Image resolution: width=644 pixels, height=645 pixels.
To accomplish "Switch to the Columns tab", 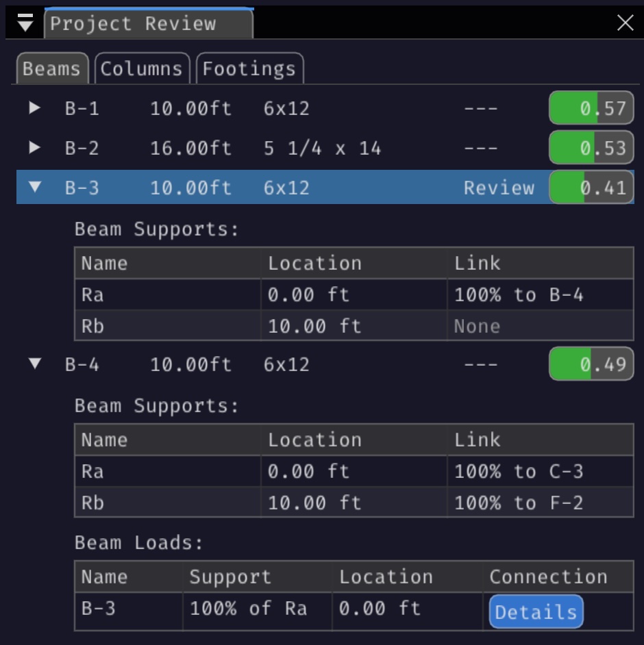I will click(x=142, y=68).
